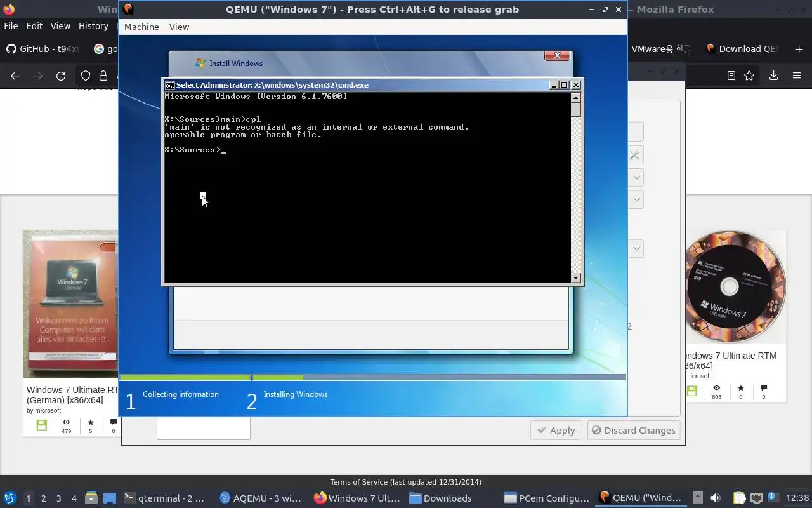Click the views eye icon showing 603

(x=716, y=388)
